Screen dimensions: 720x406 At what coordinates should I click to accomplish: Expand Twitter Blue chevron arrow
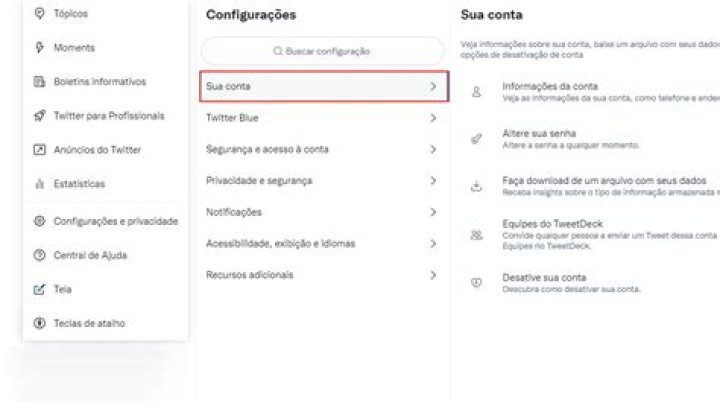click(433, 118)
